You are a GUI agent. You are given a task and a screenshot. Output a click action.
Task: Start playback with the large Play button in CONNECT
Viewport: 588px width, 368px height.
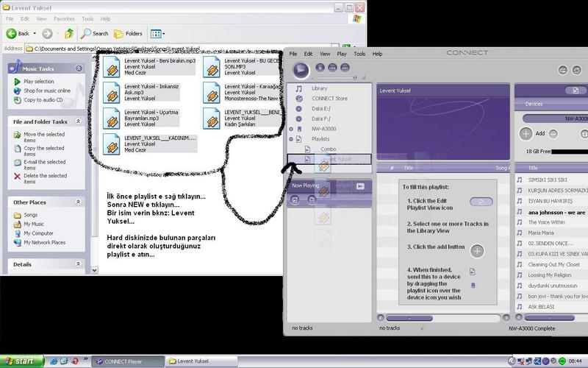tap(301, 70)
